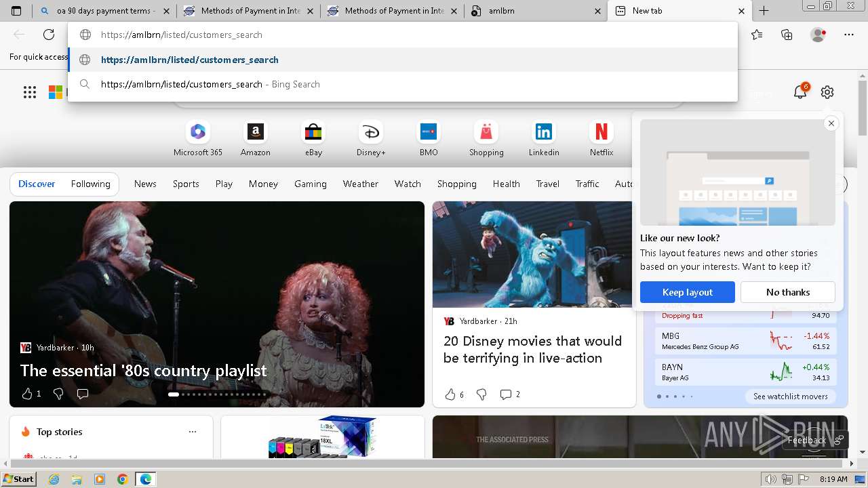The height and width of the screenshot is (488, 868).
Task: Open the BAYN Bayer AG stock row
Action: 745,372
